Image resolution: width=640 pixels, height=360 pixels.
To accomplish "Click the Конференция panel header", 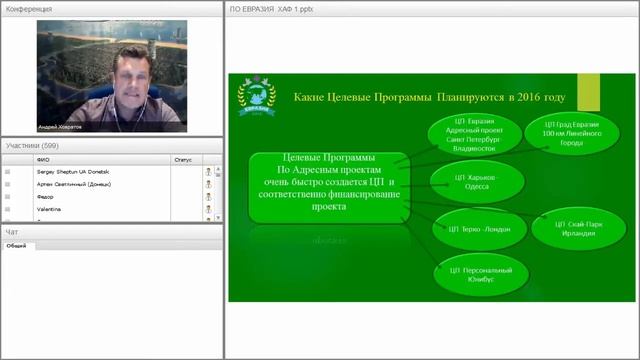I will tap(112, 9).
